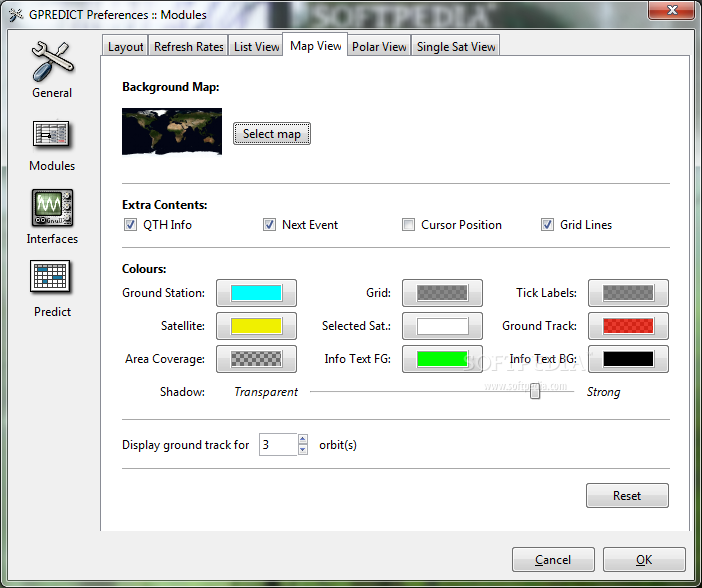Increase ground track orbits with up arrow
This screenshot has height=588, width=702.
point(303,439)
